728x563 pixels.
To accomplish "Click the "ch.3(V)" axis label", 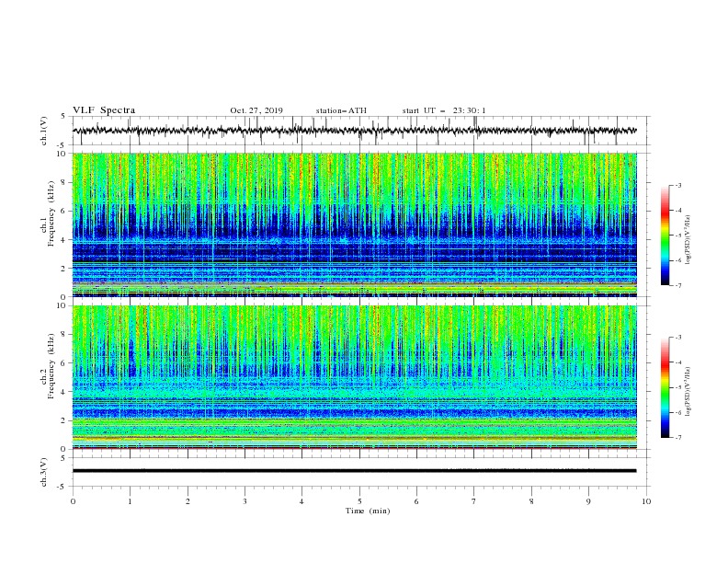I will point(44,472).
